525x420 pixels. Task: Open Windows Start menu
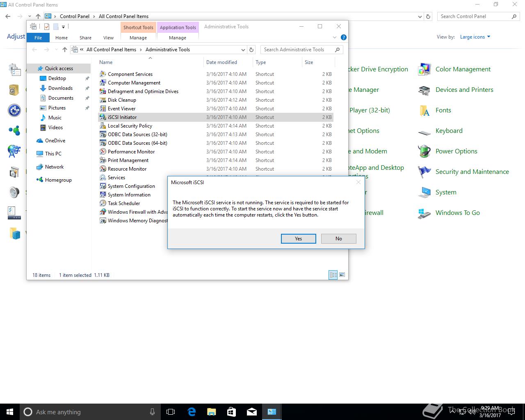[10, 412]
